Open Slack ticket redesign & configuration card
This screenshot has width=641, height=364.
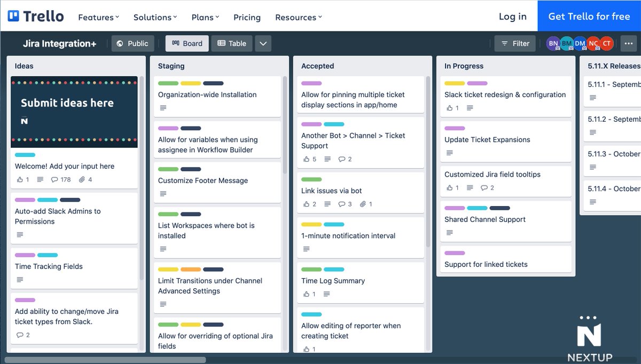pos(506,97)
